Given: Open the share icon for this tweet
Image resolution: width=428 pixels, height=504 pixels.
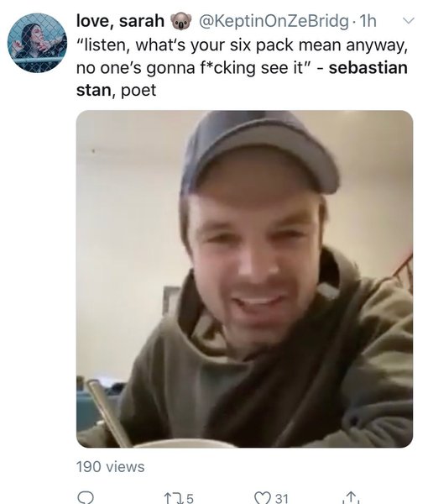Looking at the screenshot, I should tap(352, 497).
